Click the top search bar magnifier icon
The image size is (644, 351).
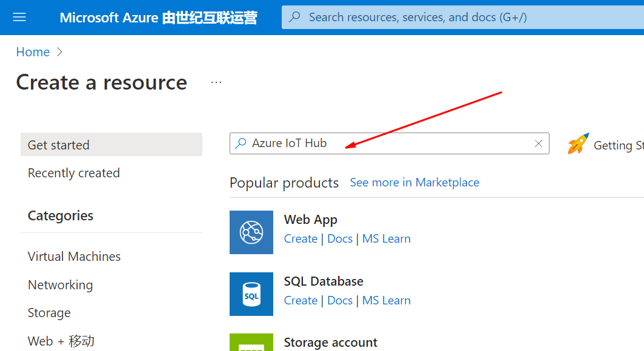(294, 17)
